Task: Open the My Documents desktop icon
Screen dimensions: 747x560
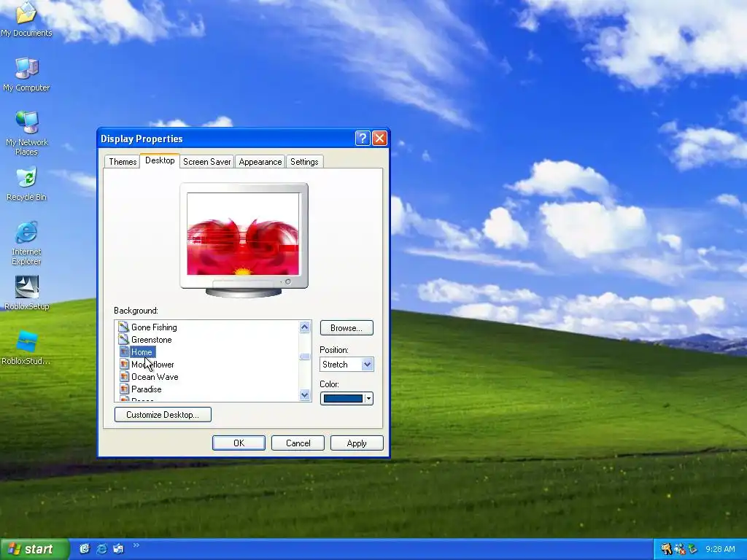Action: pyautogui.click(x=26, y=19)
